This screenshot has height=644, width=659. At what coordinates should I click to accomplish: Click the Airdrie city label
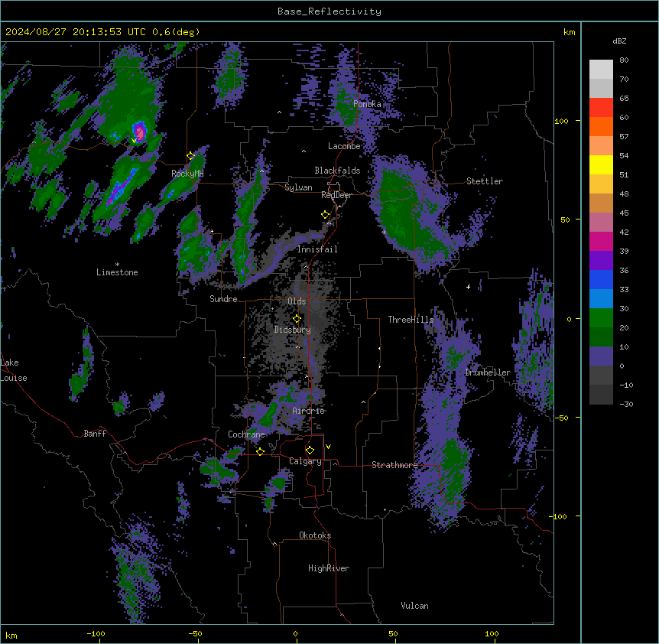(x=309, y=411)
